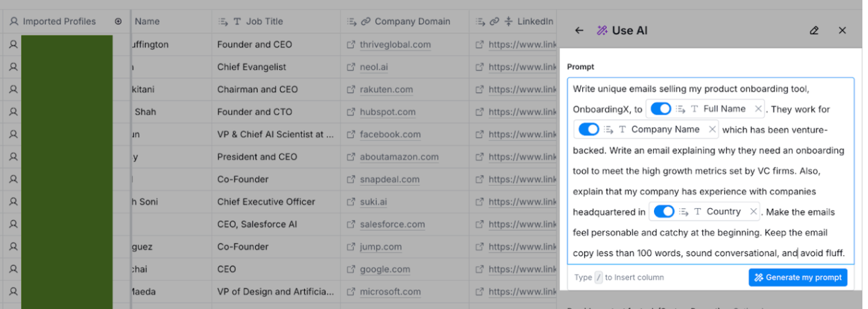Image resolution: width=868 pixels, height=309 pixels.
Task: Select the VP & Chief AI Scientist cell
Action: tap(276, 135)
